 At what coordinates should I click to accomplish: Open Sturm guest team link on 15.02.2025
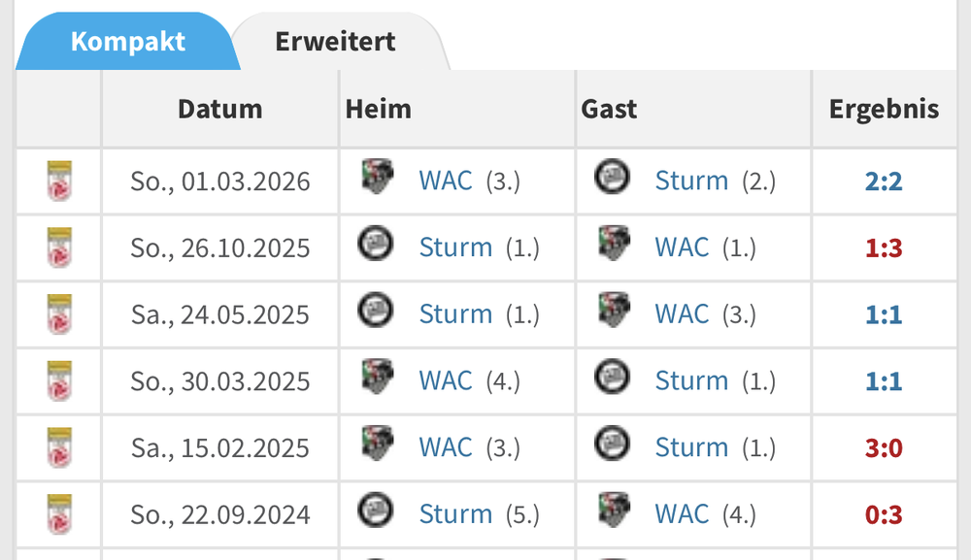tap(691, 447)
